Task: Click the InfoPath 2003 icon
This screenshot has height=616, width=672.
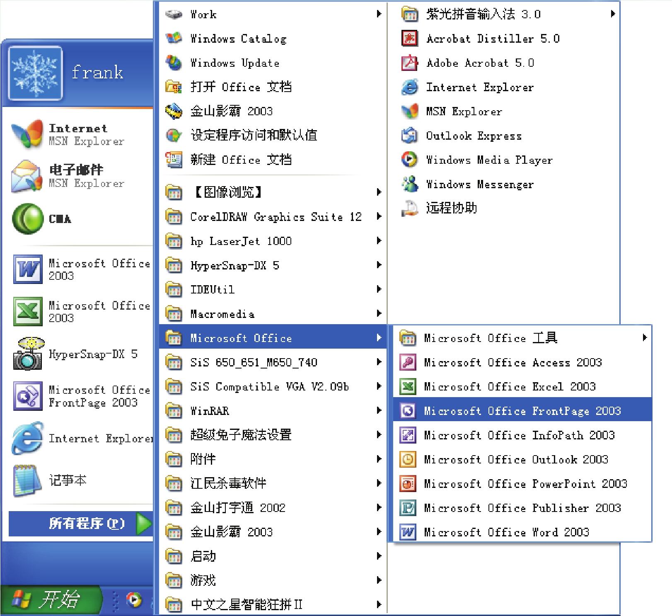Action: [x=408, y=435]
